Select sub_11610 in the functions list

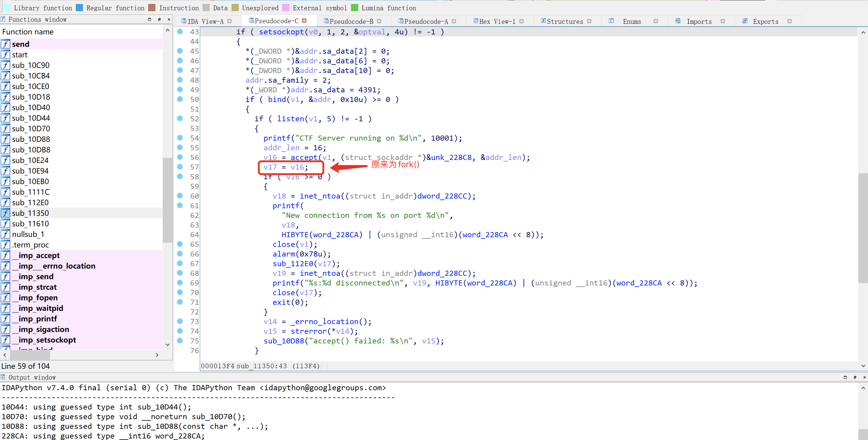[81, 224]
